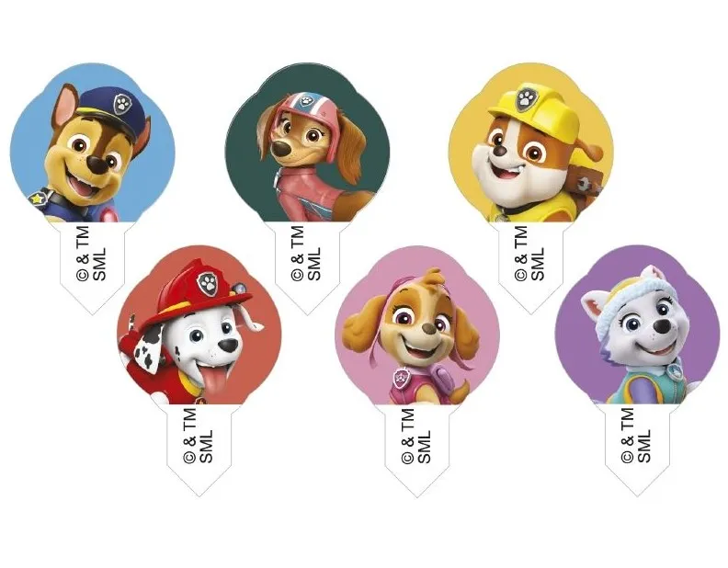This screenshot has height=568, width=728.
Task: Click the © & TM SML label under the yellow topper
Action: (x=529, y=254)
